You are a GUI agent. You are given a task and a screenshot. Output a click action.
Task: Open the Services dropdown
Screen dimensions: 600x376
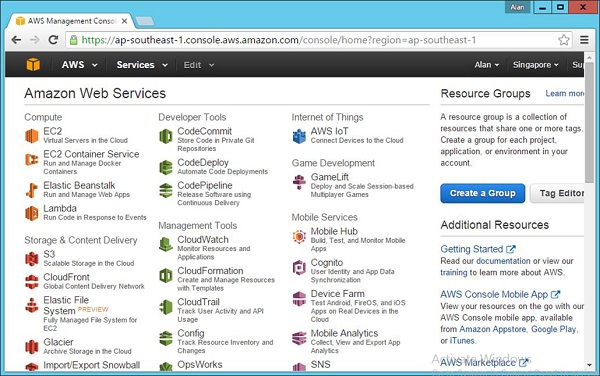click(142, 65)
